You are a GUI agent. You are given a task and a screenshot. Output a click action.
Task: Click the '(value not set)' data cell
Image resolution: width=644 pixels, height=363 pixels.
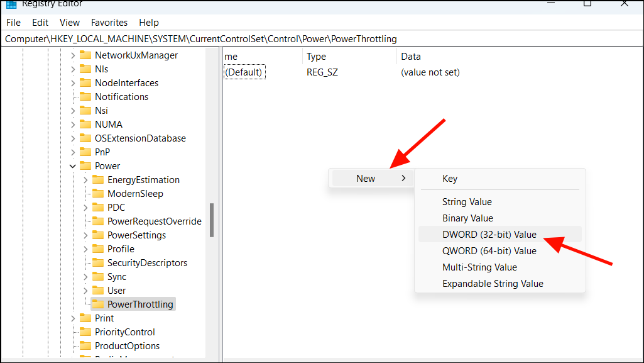click(430, 72)
